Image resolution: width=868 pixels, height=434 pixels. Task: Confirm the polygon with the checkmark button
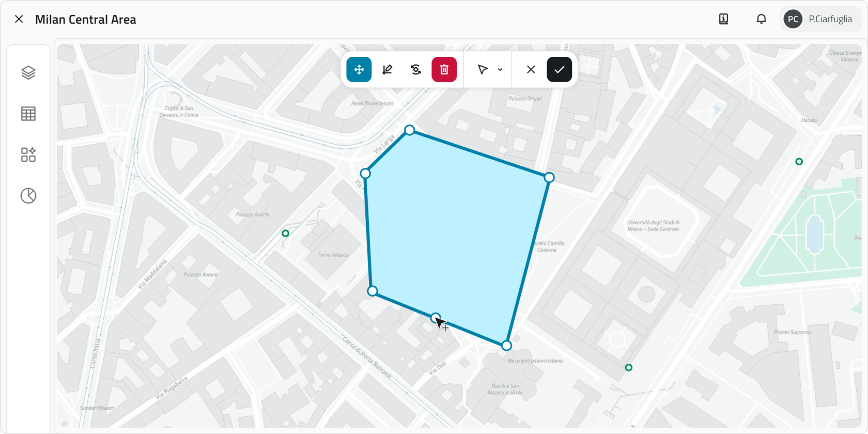click(559, 70)
